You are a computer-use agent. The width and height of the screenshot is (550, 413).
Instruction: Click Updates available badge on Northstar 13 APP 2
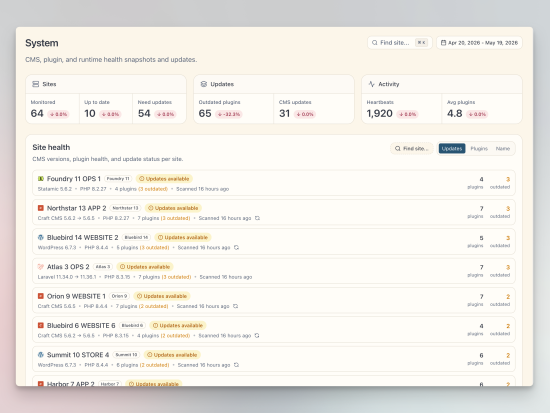coord(173,208)
